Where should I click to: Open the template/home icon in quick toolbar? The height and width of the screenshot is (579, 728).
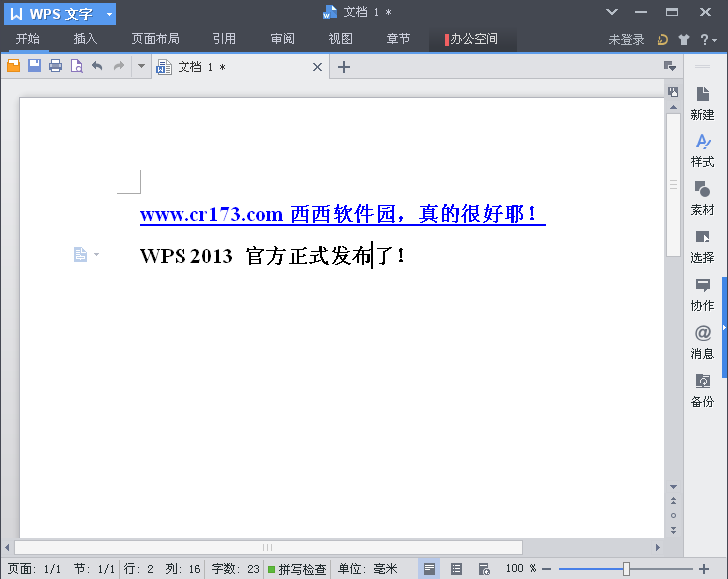[x=14, y=66]
